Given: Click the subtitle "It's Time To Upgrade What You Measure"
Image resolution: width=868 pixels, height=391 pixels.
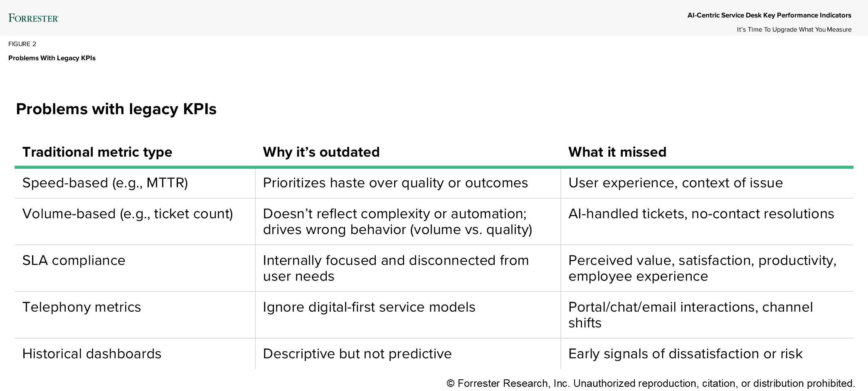Looking at the screenshot, I should click(x=794, y=30).
